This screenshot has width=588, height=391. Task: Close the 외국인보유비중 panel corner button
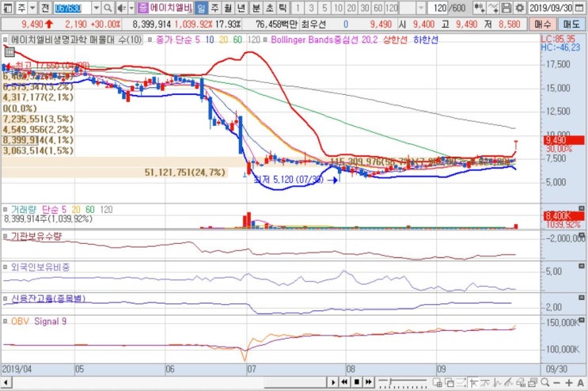point(581,266)
